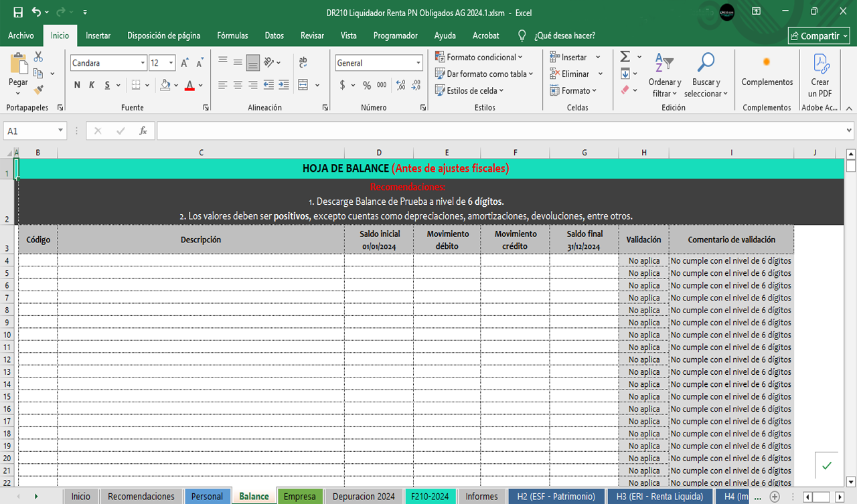Apply fill color bucket
The image size is (857, 504).
(165, 85)
